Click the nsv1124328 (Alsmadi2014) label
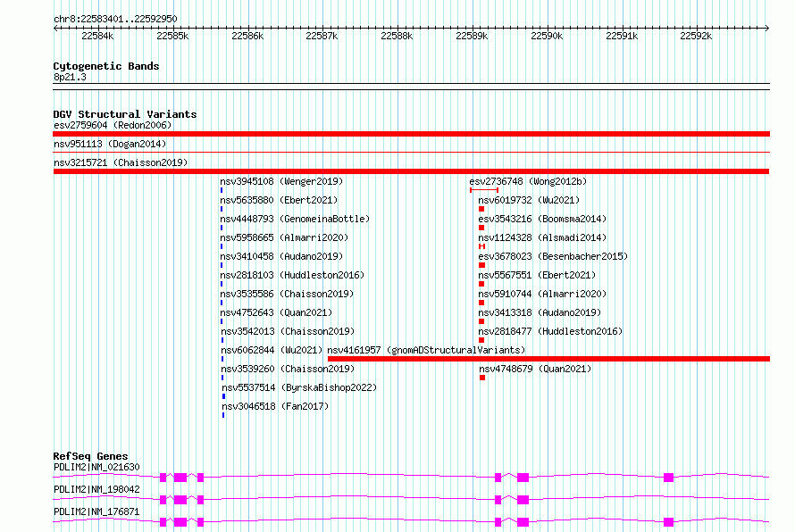Viewport: 795px width, 532px height. 542,237
